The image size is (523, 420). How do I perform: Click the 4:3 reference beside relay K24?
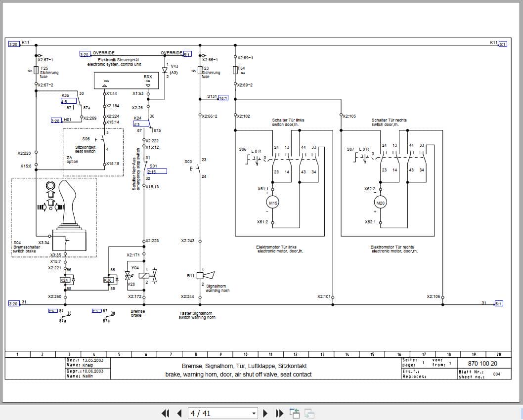142,125
